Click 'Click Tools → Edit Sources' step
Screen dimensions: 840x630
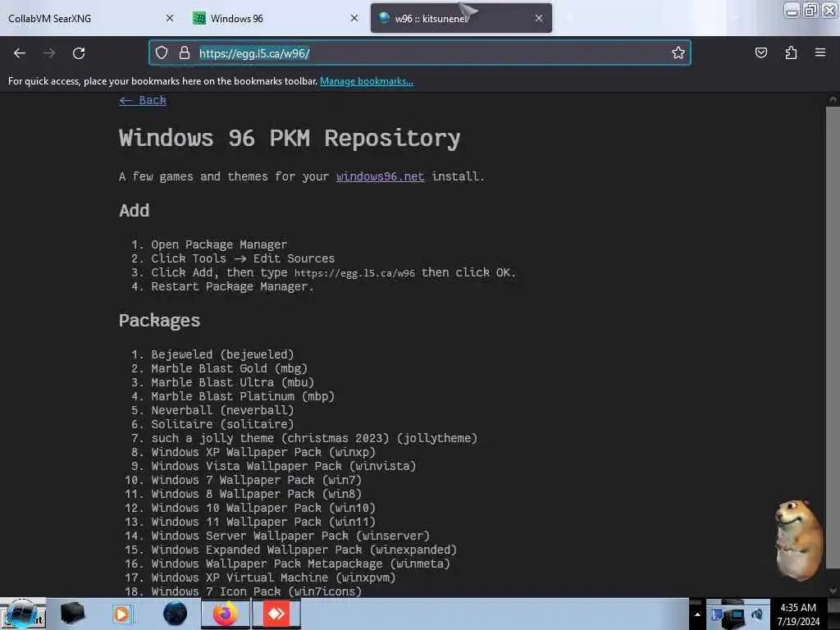point(243,258)
